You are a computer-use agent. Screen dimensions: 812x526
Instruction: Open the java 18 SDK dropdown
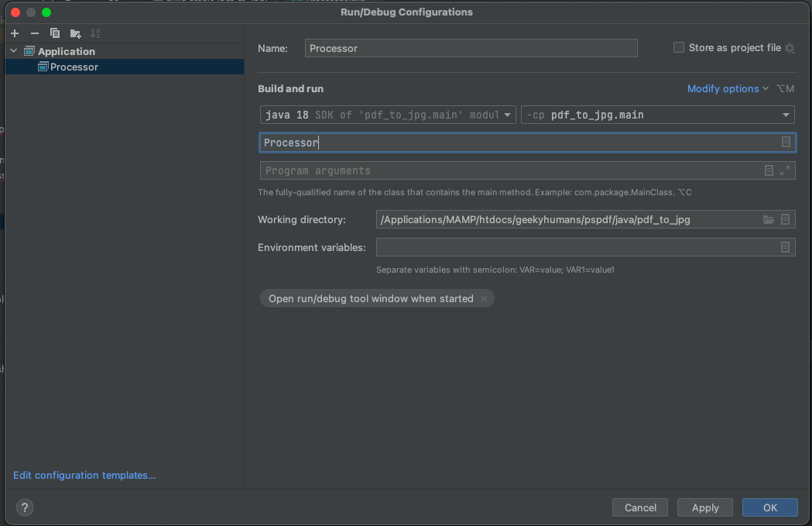[x=508, y=114]
